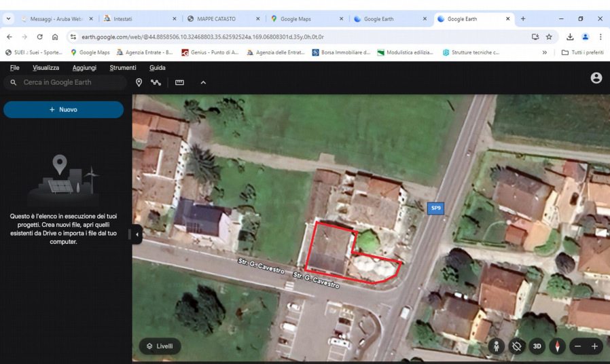
Task: Click the SP9 road marker on map
Action: pos(435,208)
